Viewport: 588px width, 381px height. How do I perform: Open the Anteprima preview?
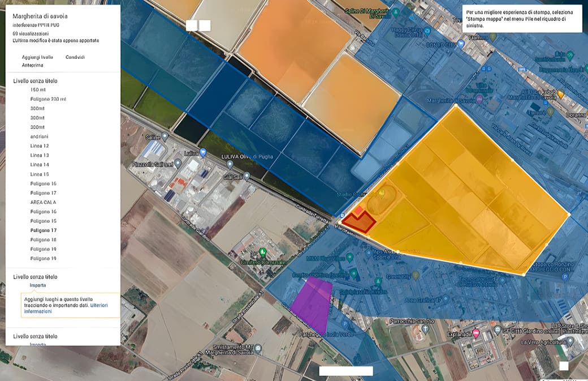[33, 66]
